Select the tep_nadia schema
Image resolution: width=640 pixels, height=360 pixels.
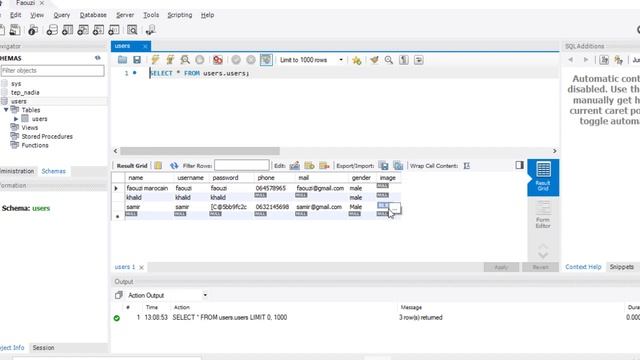point(25,93)
